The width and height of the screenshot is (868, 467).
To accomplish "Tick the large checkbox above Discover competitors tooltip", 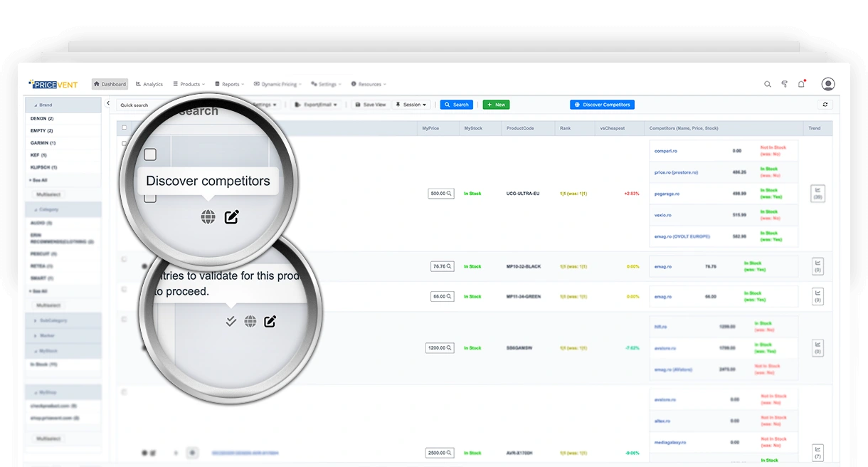I will 150,154.
